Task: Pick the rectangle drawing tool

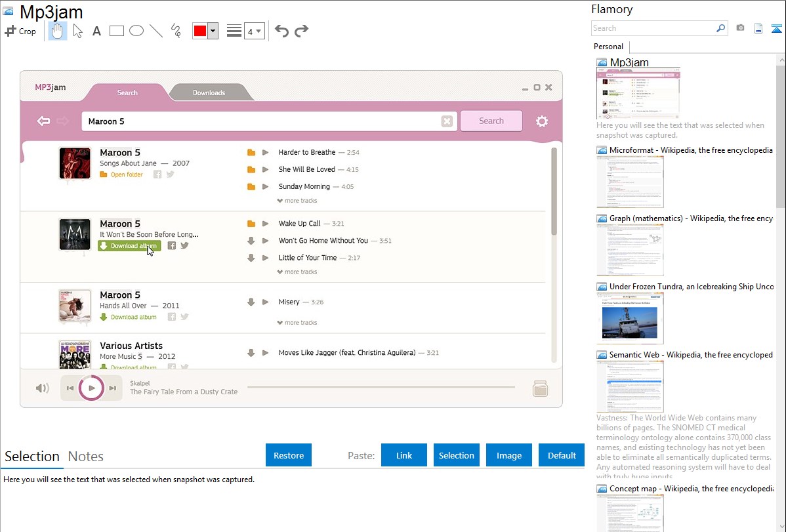Action: point(116,31)
